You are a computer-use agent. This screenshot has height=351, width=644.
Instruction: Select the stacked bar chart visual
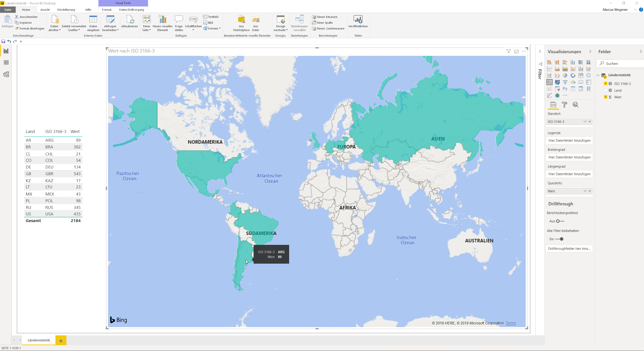click(549, 62)
